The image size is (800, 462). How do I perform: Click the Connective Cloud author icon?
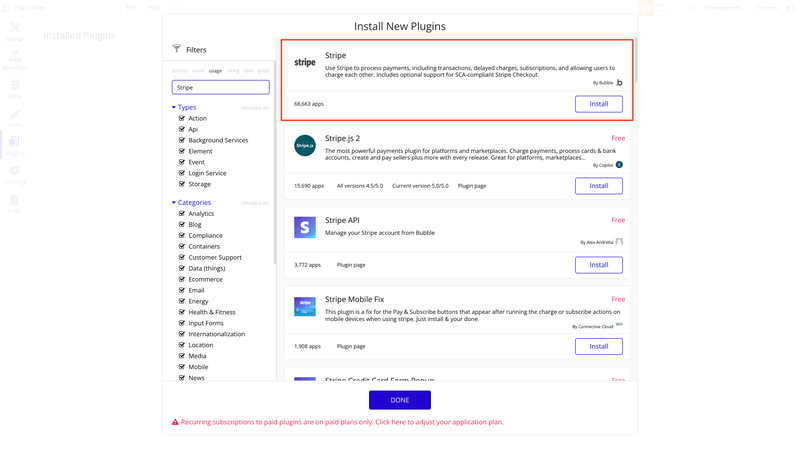point(619,324)
